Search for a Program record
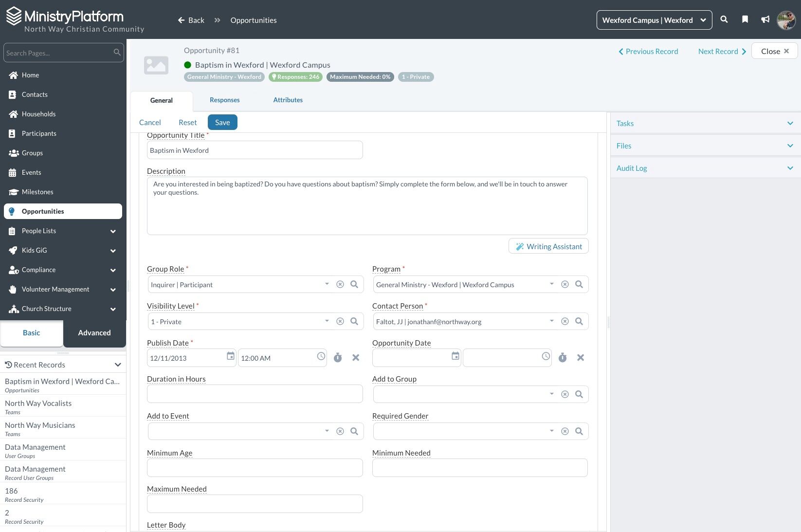 point(579,284)
